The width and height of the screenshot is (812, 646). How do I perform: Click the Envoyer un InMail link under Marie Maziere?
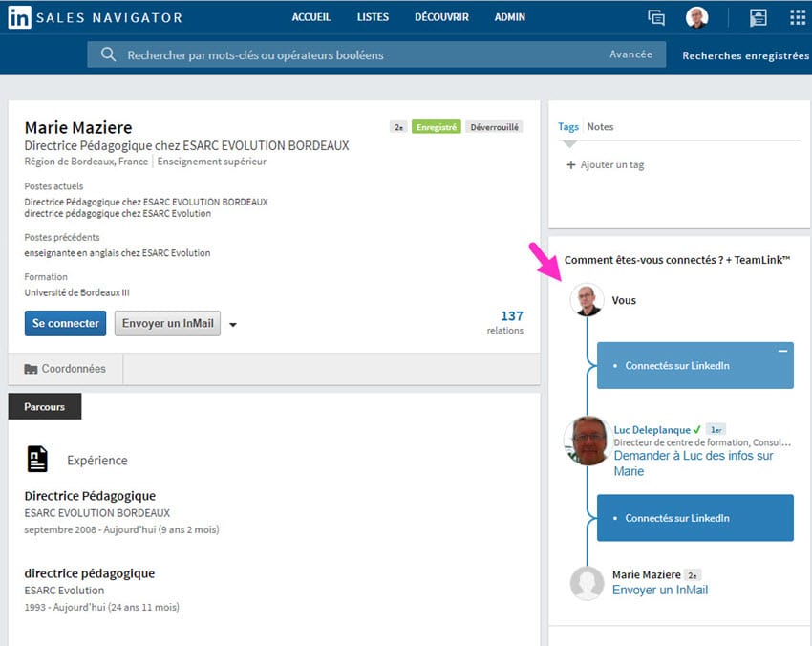660,590
